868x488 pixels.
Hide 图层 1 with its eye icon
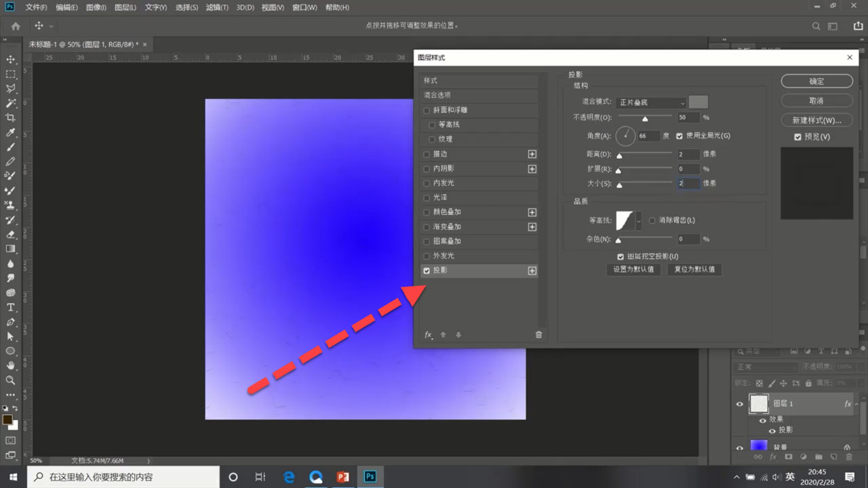(x=740, y=404)
